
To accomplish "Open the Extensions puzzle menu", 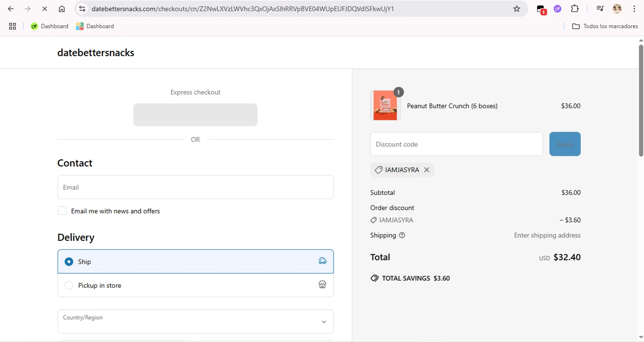I will 574,9.
